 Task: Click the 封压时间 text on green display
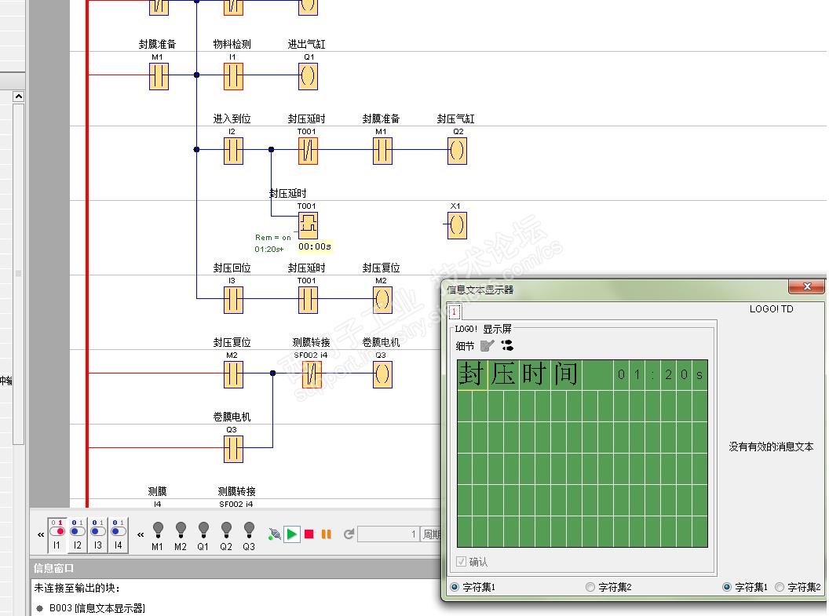[x=518, y=374]
